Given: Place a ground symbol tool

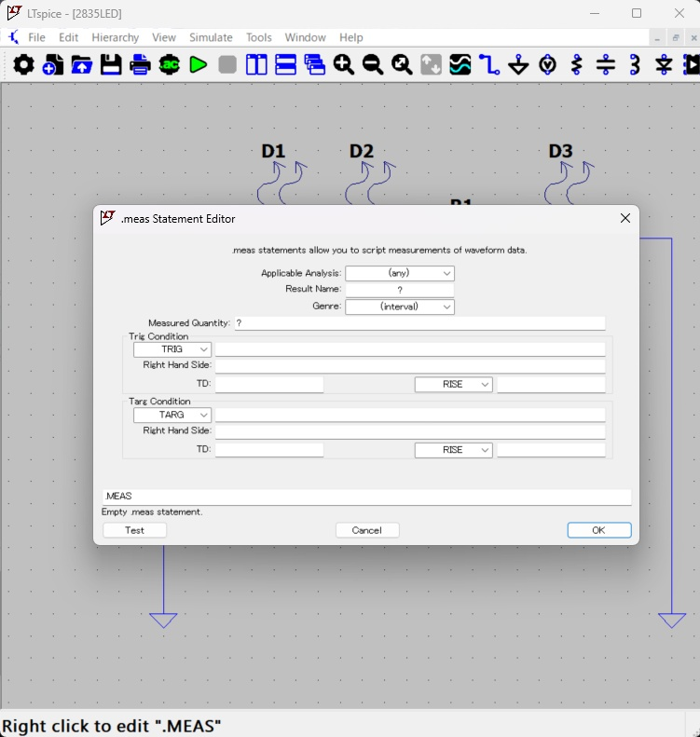Looking at the screenshot, I should point(518,64).
